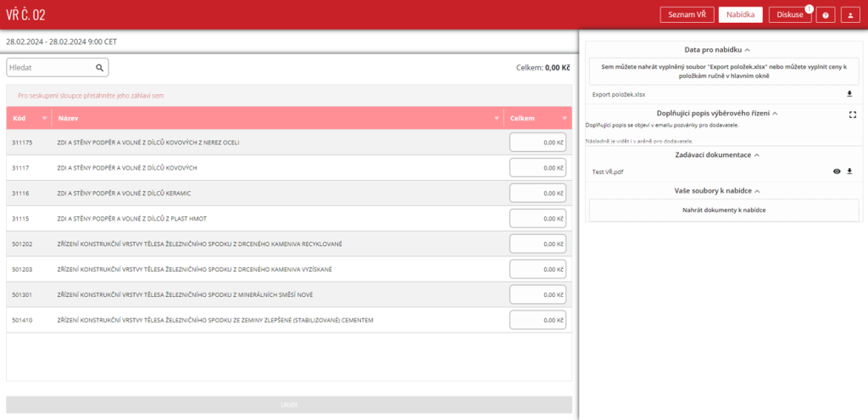The image size is (868, 420).
Task: Click the Uložit button
Action: [x=289, y=405]
